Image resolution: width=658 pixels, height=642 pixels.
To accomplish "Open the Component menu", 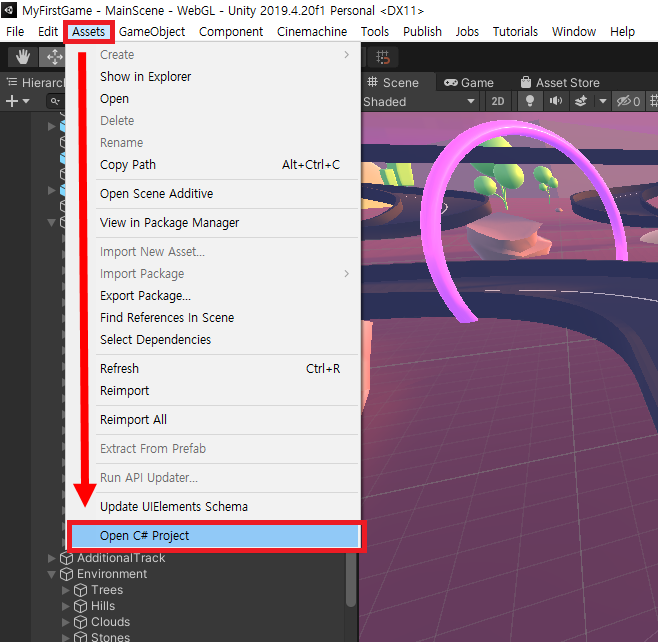I will point(231,32).
